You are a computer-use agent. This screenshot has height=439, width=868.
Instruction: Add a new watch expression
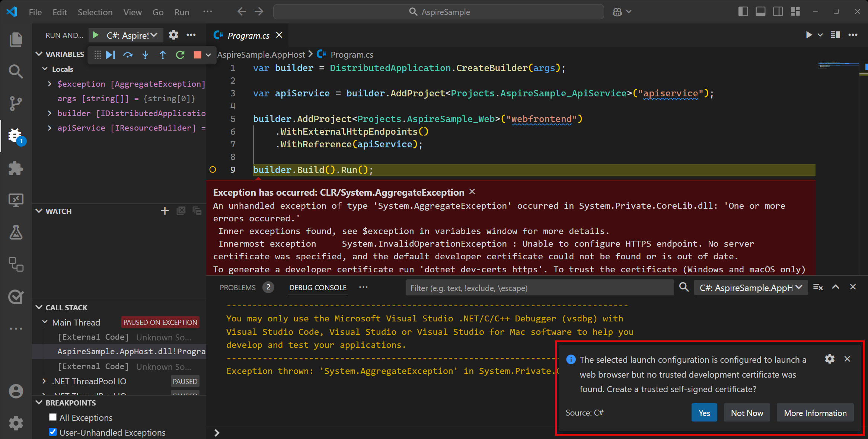(165, 211)
